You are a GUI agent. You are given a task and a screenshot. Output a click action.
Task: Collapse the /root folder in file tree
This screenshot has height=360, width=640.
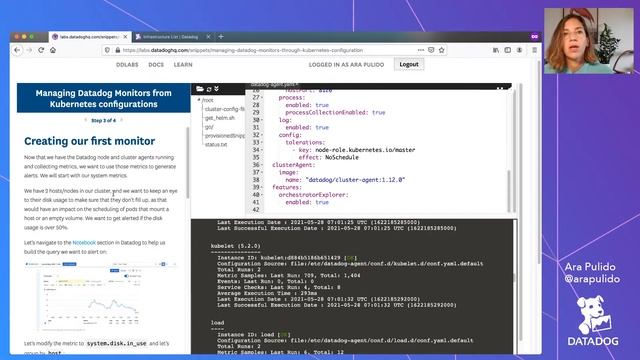point(199,100)
